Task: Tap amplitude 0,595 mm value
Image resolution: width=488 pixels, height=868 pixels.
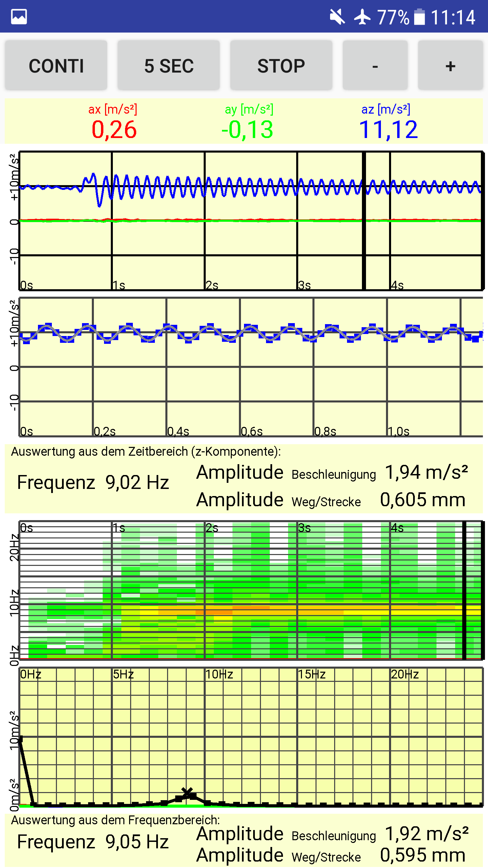Action: 423,855
